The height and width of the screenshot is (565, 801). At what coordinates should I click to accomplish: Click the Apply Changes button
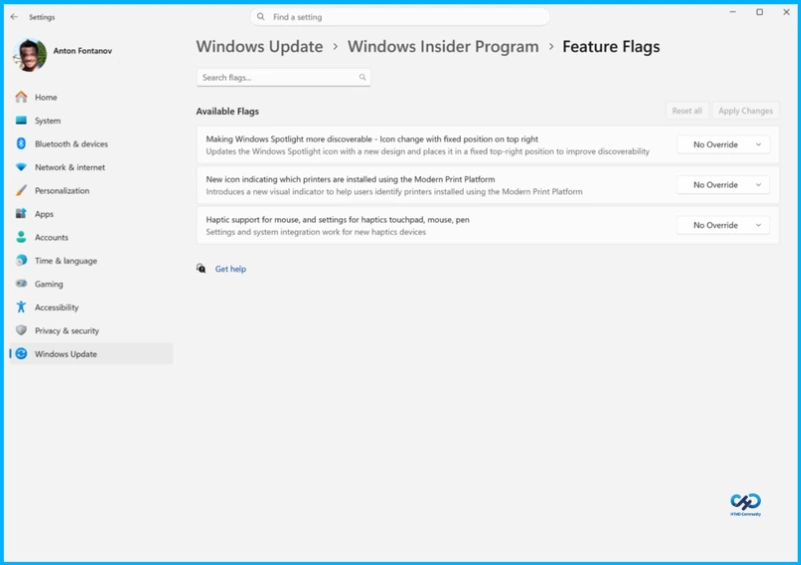click(x=745, y=111)
